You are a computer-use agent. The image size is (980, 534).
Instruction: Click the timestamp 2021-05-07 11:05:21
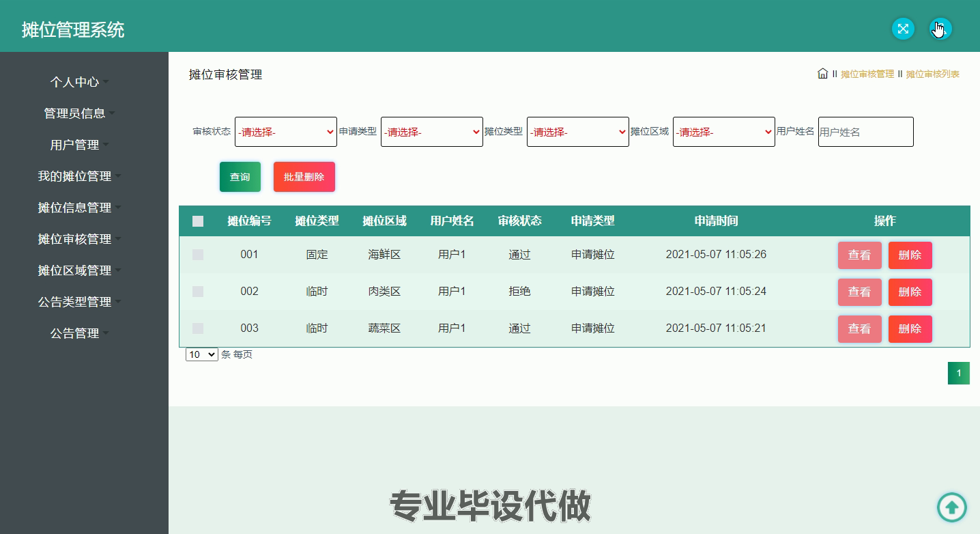716,328
